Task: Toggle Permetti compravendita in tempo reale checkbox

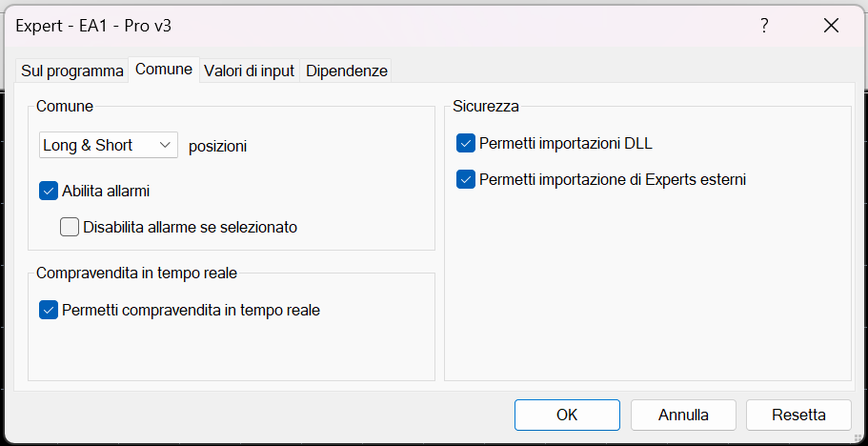Action: pyautogui.click(x=50, y=310)
